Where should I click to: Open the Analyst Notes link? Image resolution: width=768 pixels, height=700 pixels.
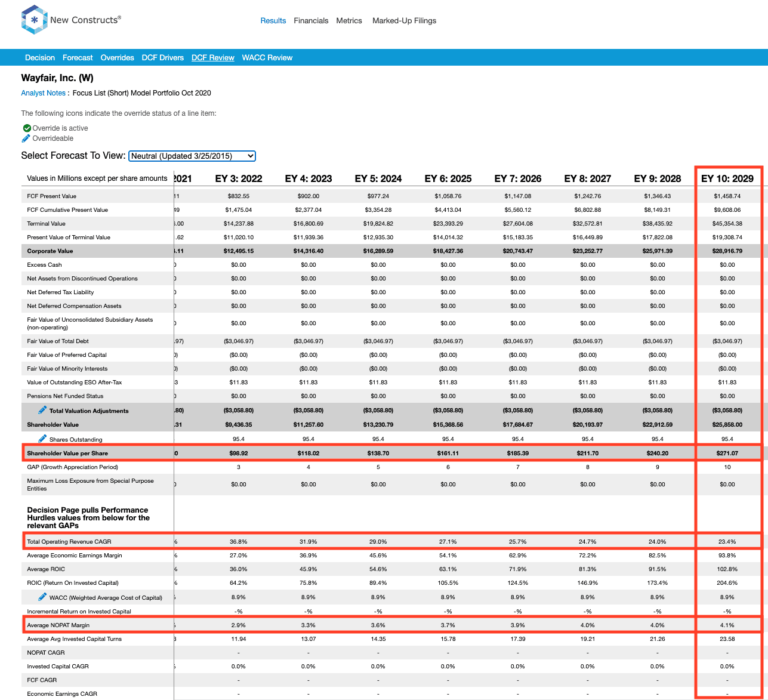[43, 93]
